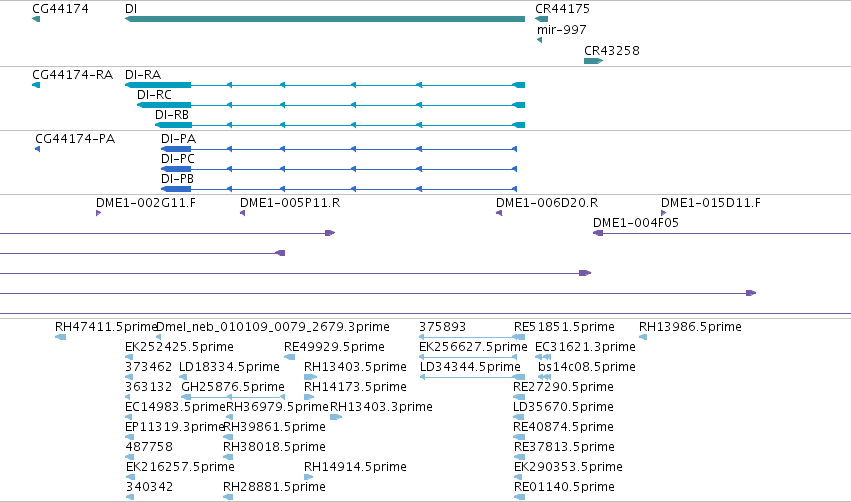The image size is (851, 502).
Task: Open the CR44175 gene feature
Action: 541,19
